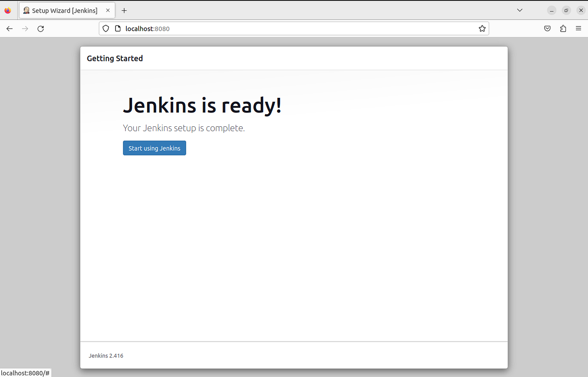Open the extensions puzzle-piece icon
Screen dimensions: 588x377
click(x=563, y=28)
